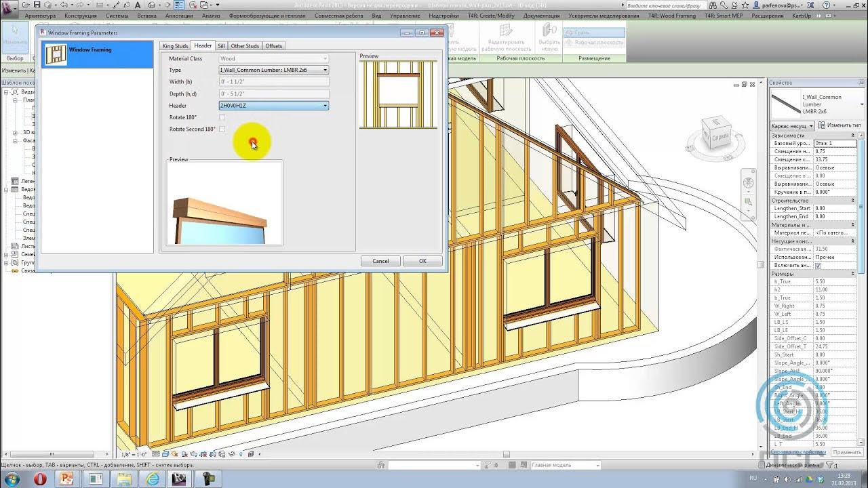This screenshot has width=868, height=488.
Task: Click the view scale 1/8" = 1'-0" control
Action: (x=134, y=454)
